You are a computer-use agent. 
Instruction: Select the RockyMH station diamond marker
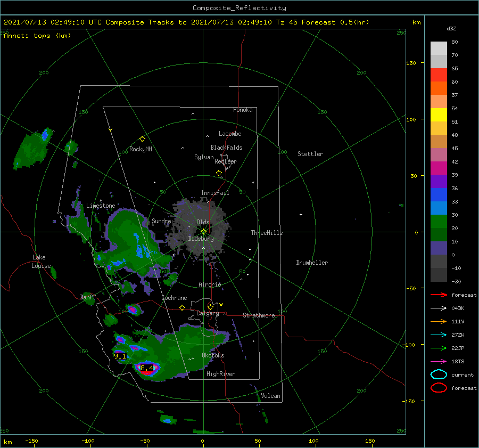coord(142,139)
